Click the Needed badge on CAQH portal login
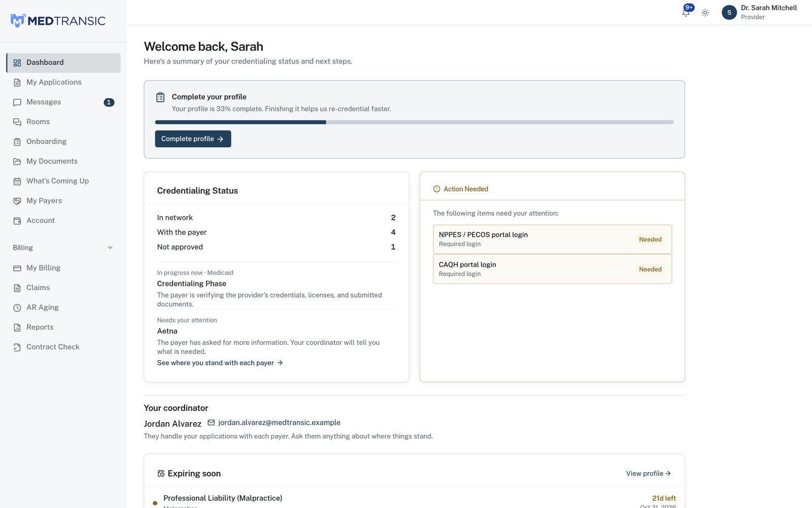The height and width of the screenshot is (508, 812). 650,269
